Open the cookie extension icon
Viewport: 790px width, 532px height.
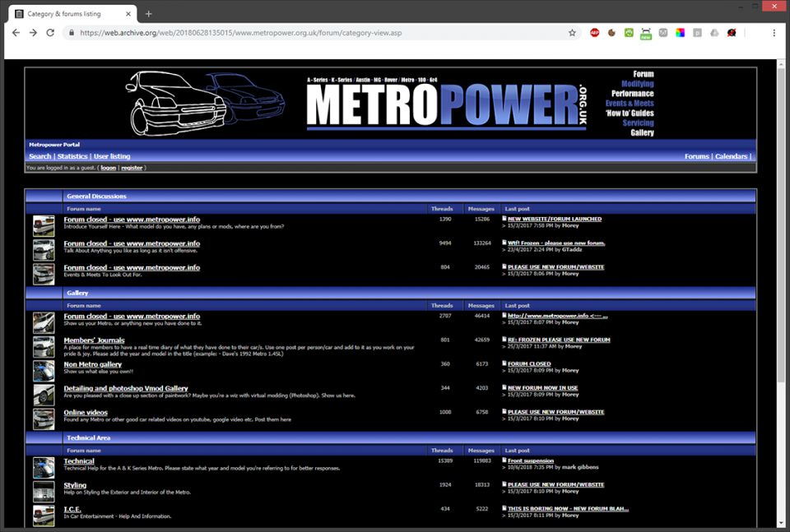(x=611, y=33)
